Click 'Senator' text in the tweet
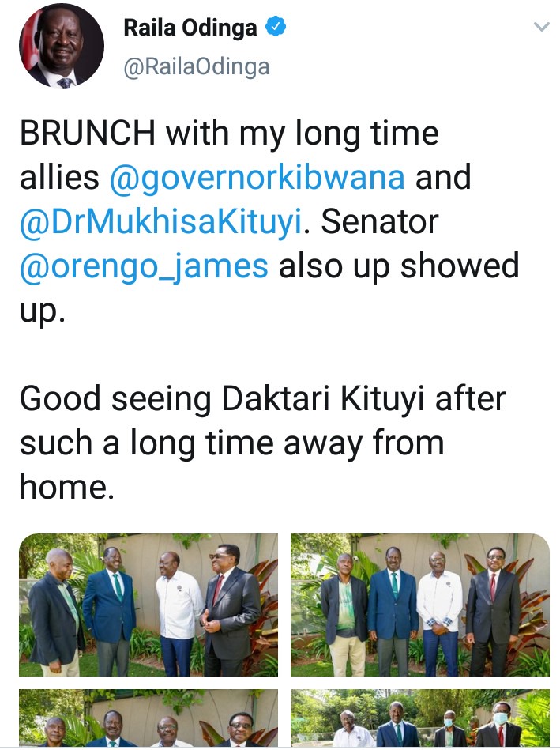 pyautogui.click(x=380, y=222)
